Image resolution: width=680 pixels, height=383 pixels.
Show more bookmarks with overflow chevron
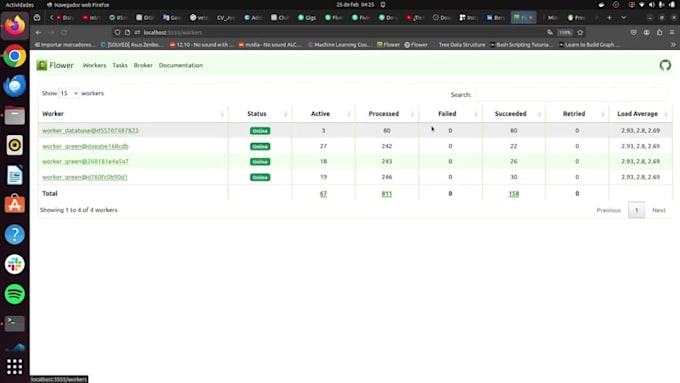[x=673, y=45]
